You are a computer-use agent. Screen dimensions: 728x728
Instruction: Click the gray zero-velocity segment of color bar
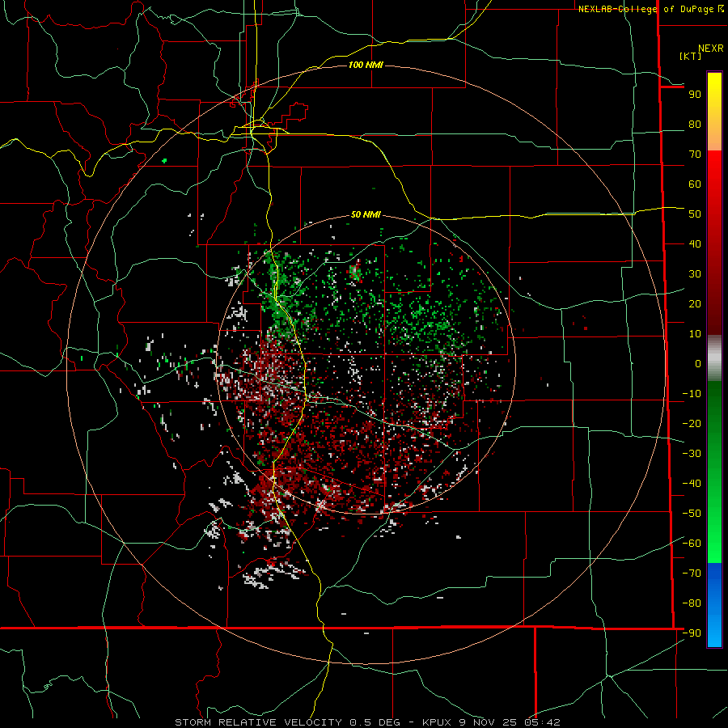pyautogui.click(x=714, y=358)
